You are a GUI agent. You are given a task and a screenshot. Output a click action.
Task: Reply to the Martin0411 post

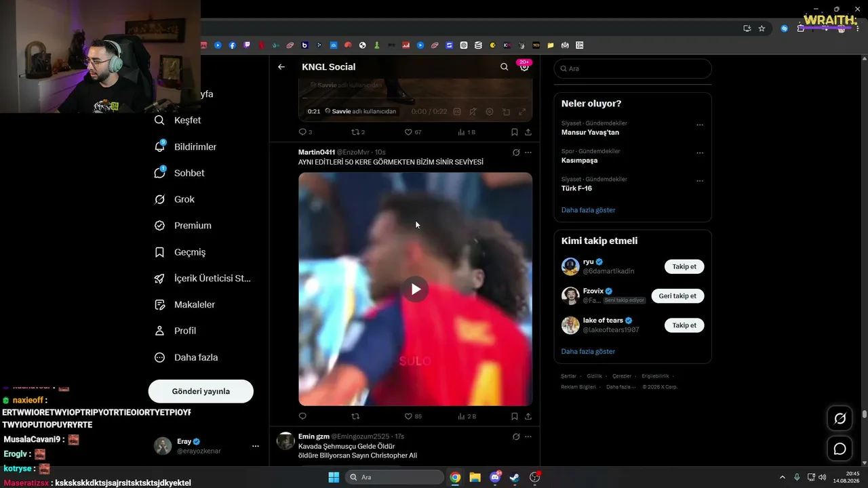302,416
